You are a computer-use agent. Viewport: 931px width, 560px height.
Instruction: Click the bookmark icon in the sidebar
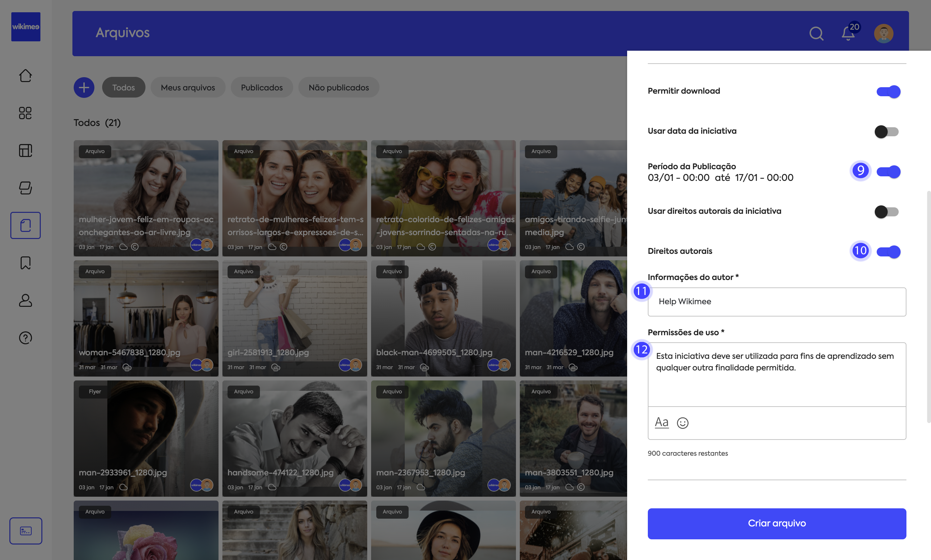click(x=25, y=263)
